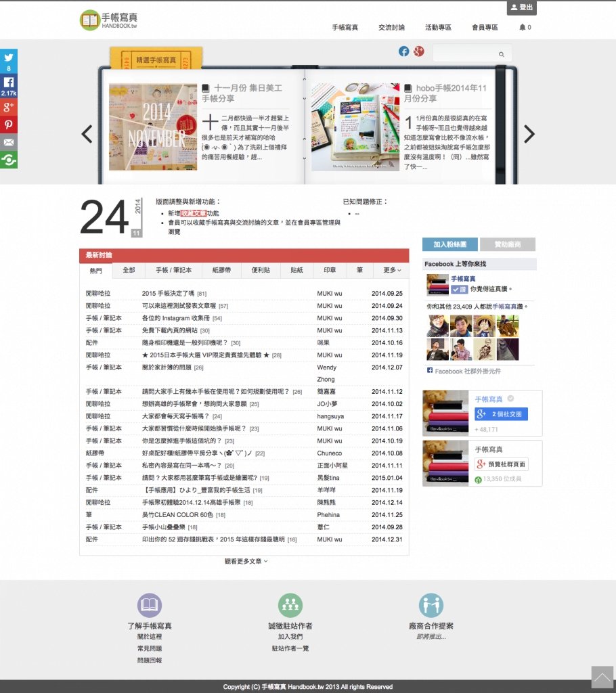Open the 2015 手帳決定了嗎 discussion thread
Screen dimensions: 616x693
pos(168,294)
